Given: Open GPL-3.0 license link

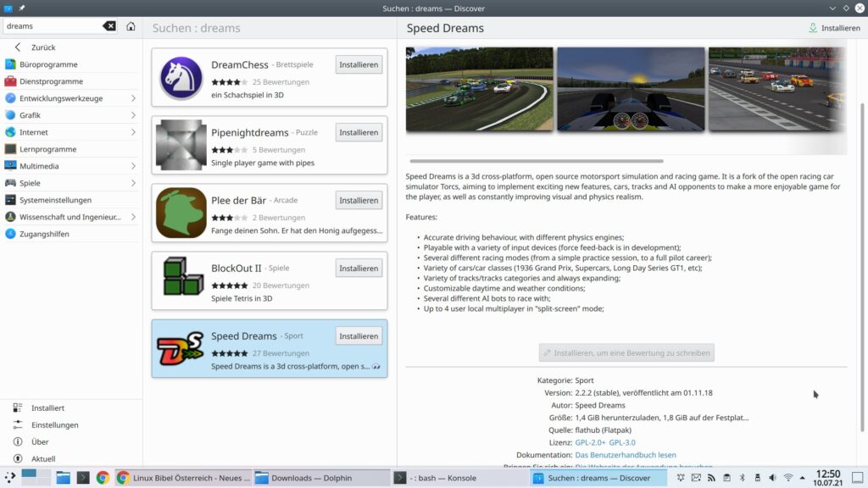Looking at the screenshot, I should pos(622,442).
